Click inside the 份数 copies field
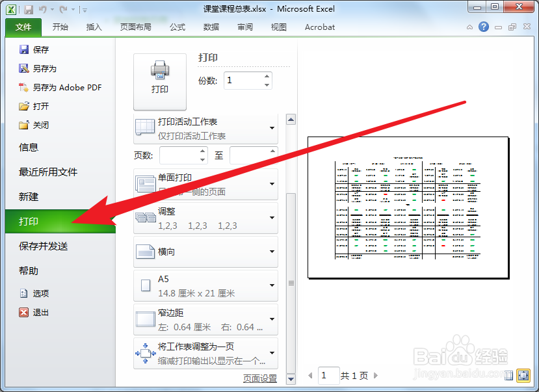This screenshot has width=539, height=392. click(x=242, y=80)
